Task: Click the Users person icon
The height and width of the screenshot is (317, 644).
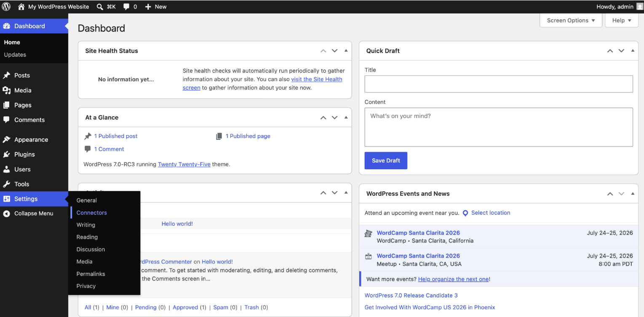Action: [x=7, y=169]
